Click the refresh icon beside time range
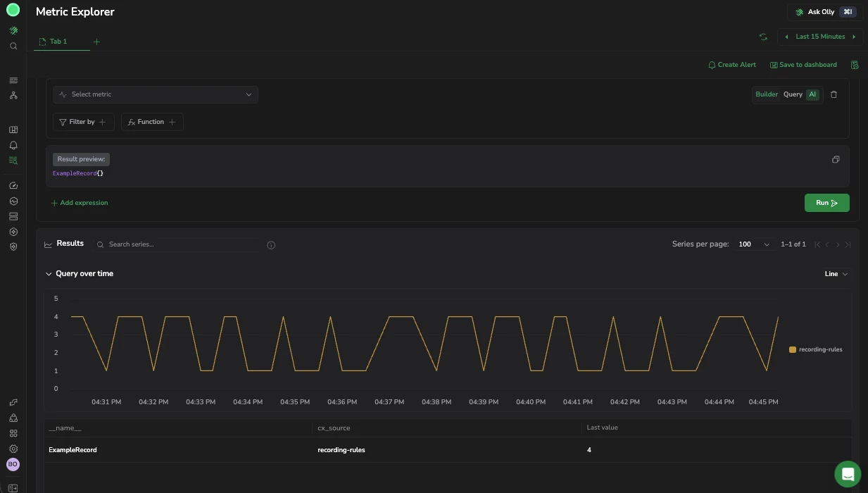 click(x=763, y=37)
